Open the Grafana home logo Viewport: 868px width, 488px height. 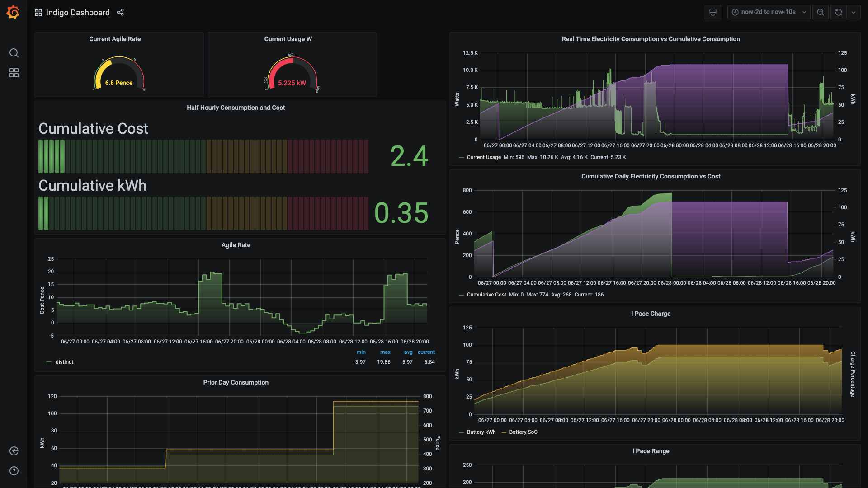coord(13,12)
